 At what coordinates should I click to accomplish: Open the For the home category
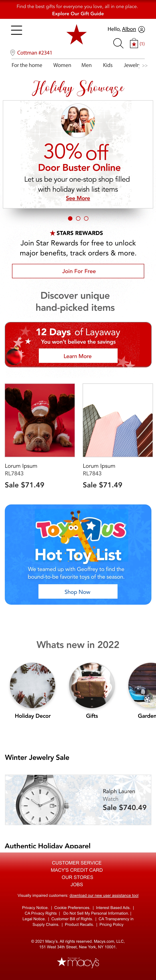[x=27, y=65]
